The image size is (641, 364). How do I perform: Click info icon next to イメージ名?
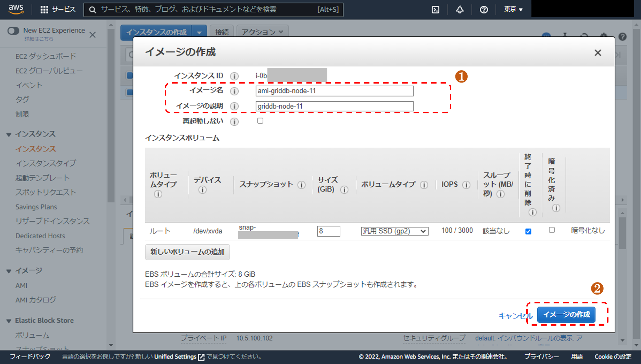(x=234, y=91)
